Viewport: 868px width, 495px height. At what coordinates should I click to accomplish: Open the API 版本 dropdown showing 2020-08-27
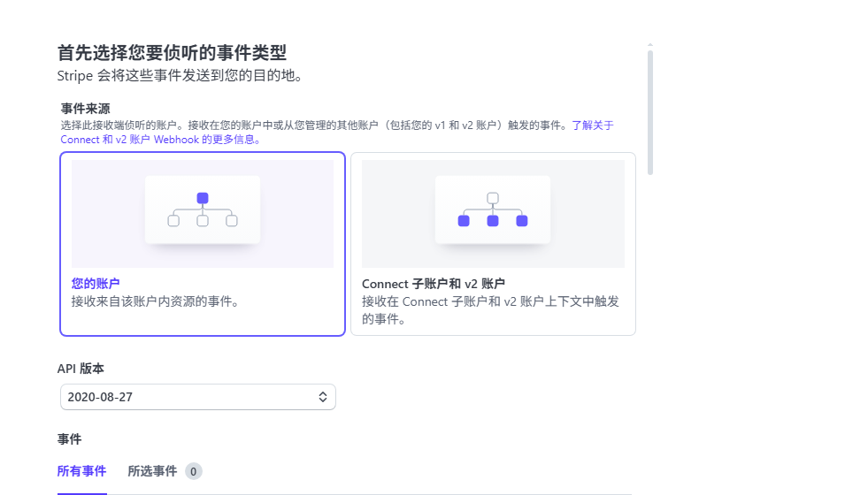(x=197, y=397)
